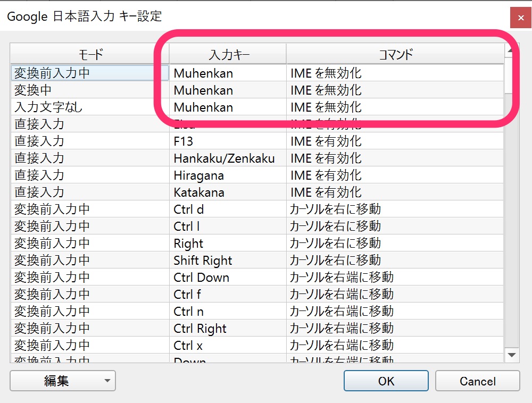Click 直接入力 mode in Hankaku/Zenkaku row
The image size is (532, 403).
[90, 158]
